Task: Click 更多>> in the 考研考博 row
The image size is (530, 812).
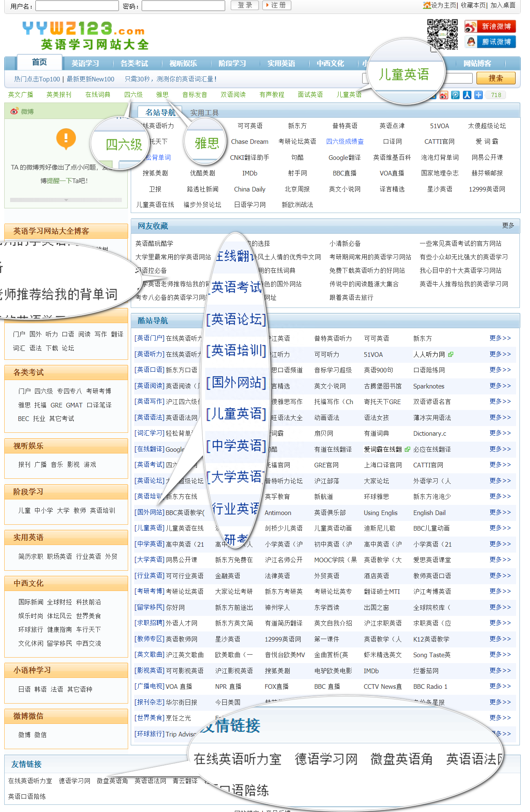Action: point(500,591)
